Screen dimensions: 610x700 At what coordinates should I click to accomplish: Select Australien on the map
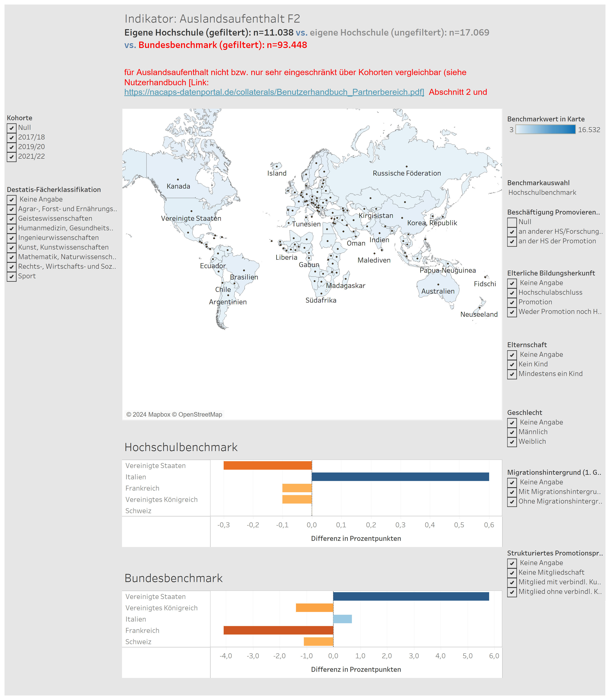tap(438, 291)
